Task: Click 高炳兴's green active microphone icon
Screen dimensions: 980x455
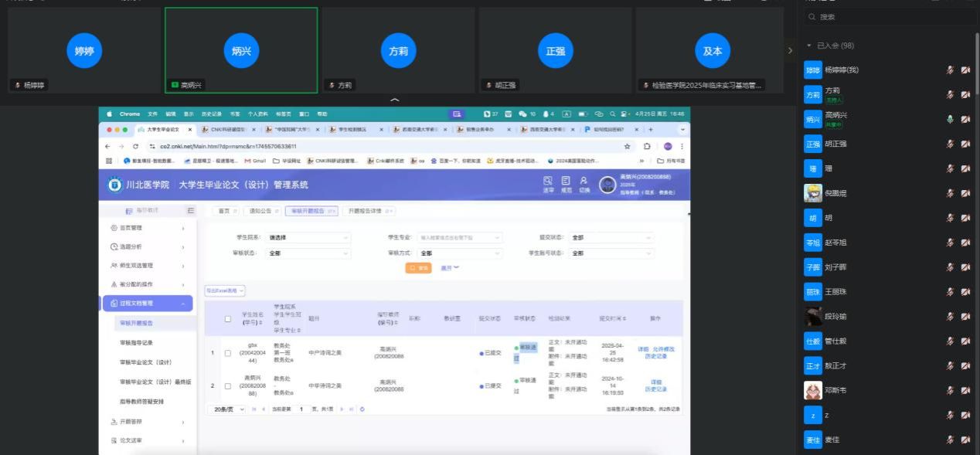Action: pos(951,120)
